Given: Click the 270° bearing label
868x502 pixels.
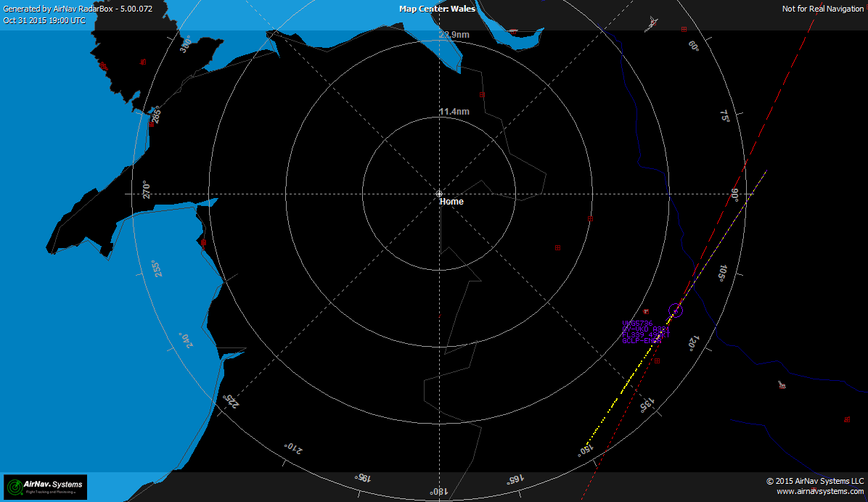Looking at the screenshot, I should 146,189.
